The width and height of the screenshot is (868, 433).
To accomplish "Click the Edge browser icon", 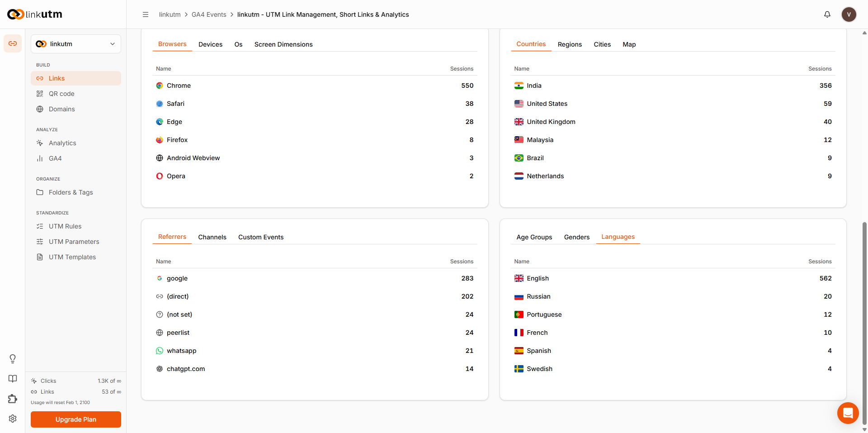I will pyautogui.click(x=160, y=122).
